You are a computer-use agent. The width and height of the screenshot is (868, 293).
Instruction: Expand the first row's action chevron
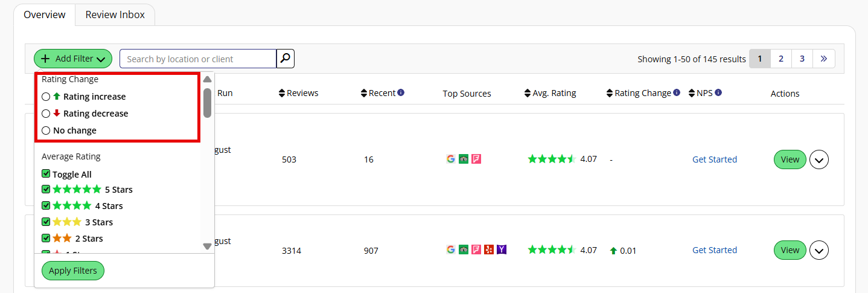(x=819, y=159)
